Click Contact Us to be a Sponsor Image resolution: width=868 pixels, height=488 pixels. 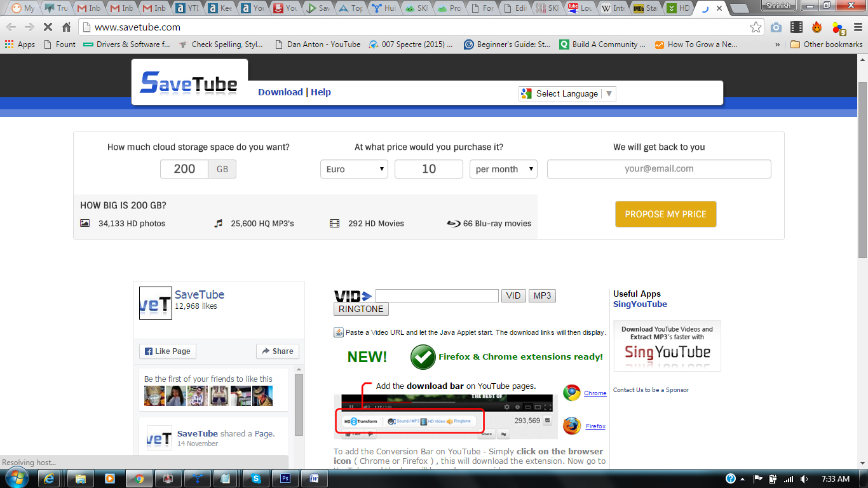[651, 390]
